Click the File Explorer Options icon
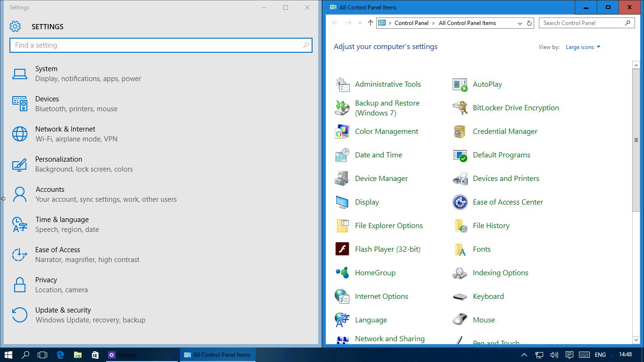 tap(342, 226)
